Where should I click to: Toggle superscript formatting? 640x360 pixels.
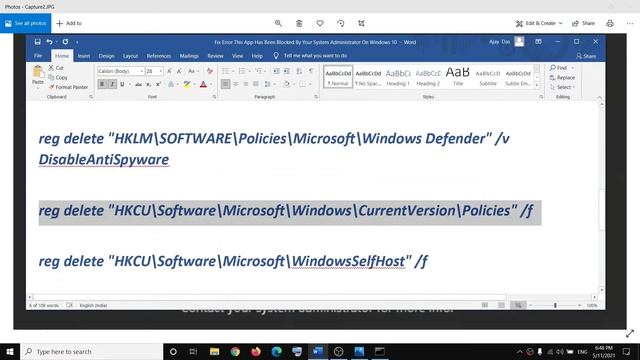tap(158, 84)
